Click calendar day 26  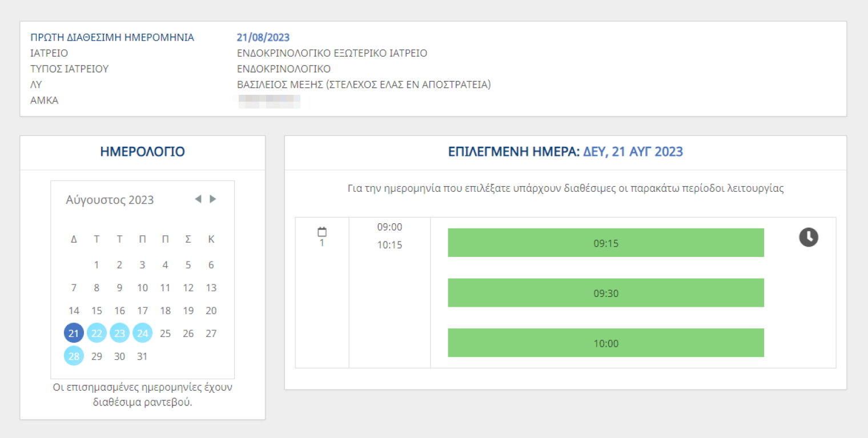coord(188,333)
